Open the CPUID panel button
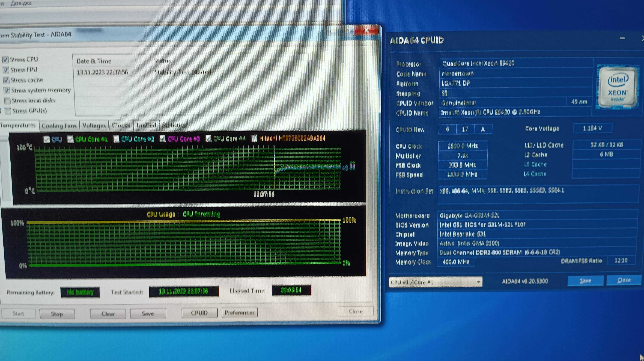The height and width of the screenshot is (361, 644). [x=199, y=313]
